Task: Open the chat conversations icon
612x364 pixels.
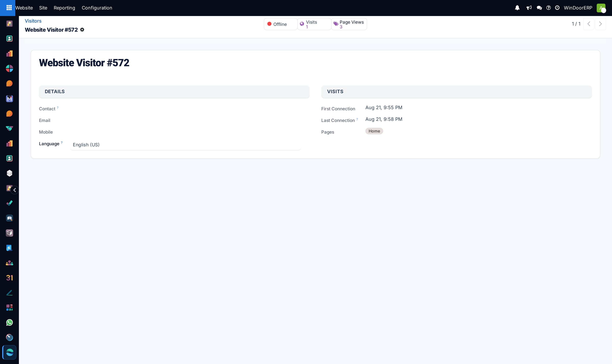Action: tap(539, 8)
